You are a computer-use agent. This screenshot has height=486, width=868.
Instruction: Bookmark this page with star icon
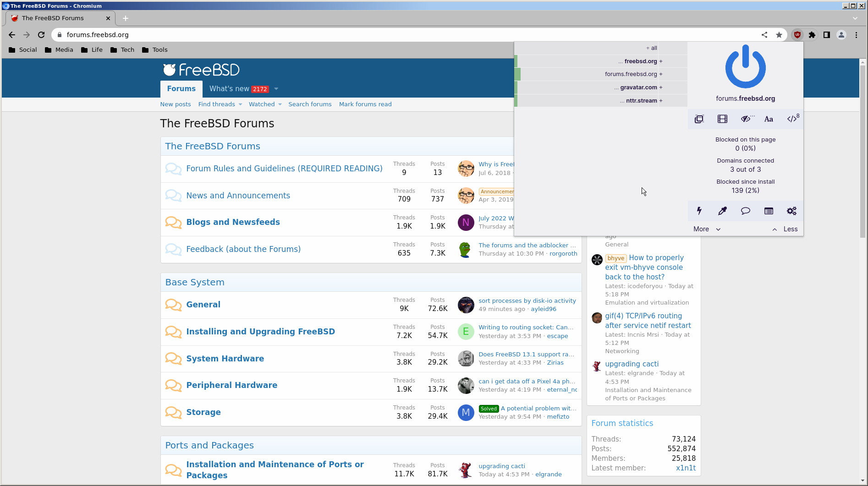[x=779, y=35]
